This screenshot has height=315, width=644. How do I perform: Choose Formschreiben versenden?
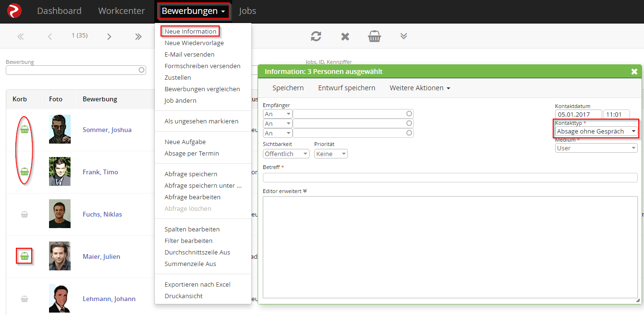202,66
